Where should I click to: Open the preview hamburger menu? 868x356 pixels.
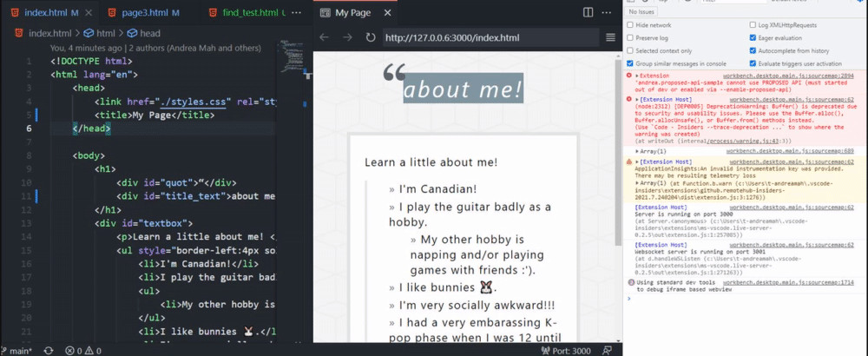610,37
